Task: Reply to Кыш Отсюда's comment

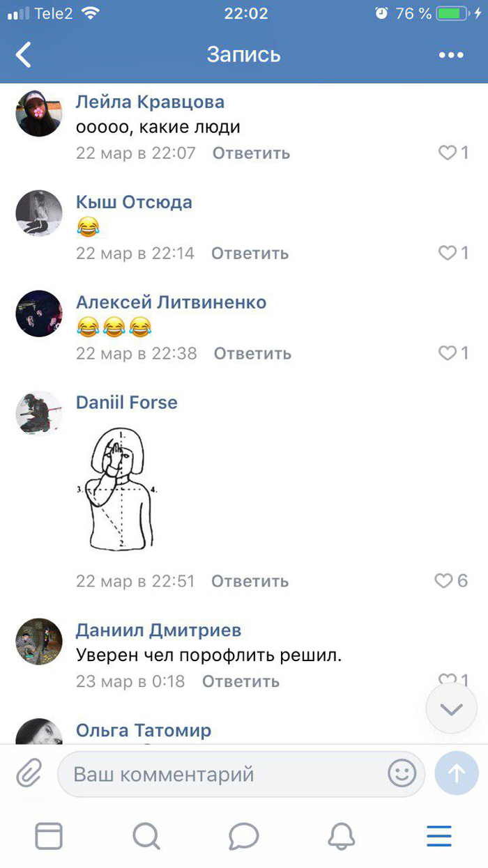Action: click(x=250, y=253)
